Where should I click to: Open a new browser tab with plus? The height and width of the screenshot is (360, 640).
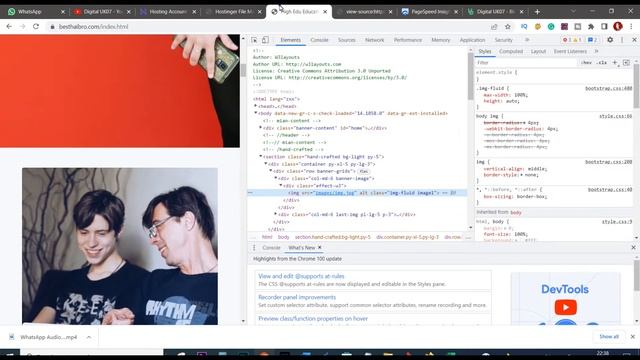[x=537, y=12]
